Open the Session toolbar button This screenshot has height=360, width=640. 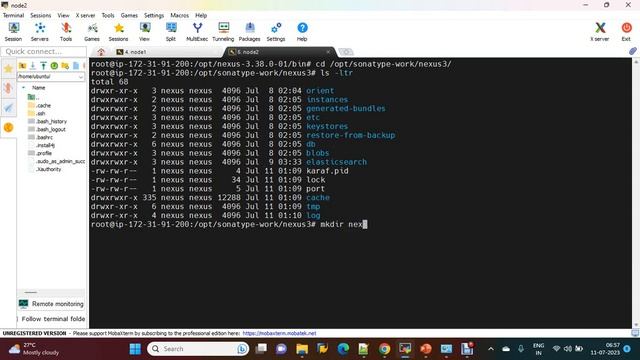(x=13, y=32)
